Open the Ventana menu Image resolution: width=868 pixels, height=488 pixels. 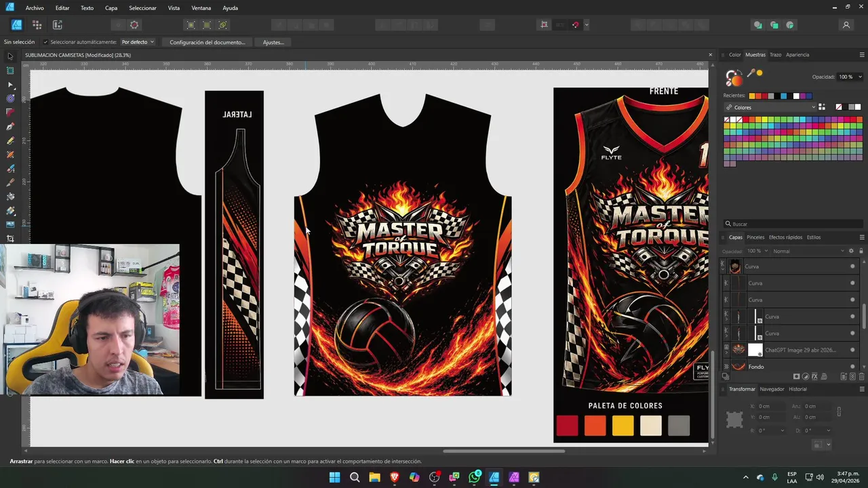pyautogui.click(x=201, y=8)
